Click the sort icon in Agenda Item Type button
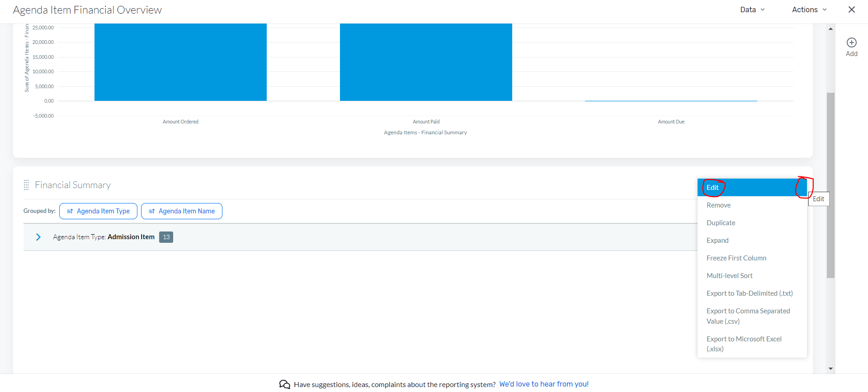Screen dimensions: 868x392 [x=70, y=211]
